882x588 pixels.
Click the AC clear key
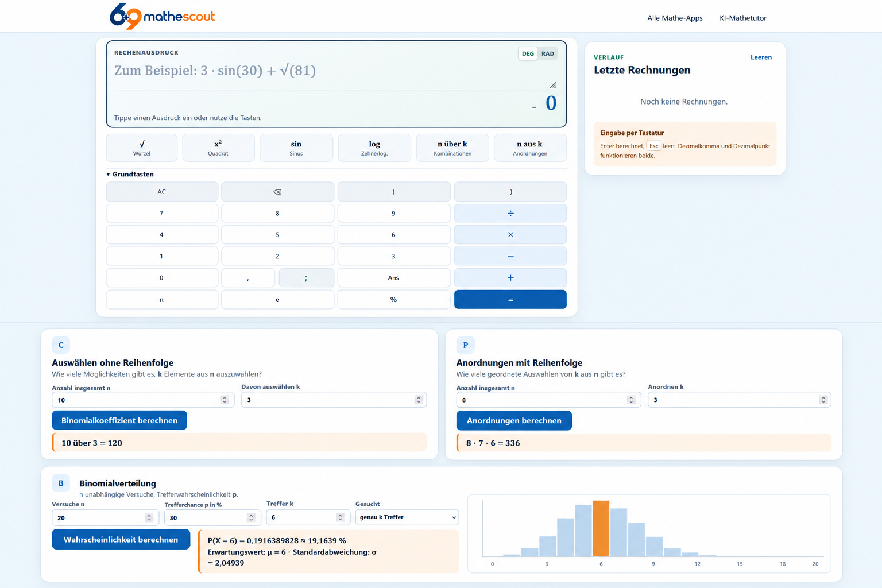(162, 192)
